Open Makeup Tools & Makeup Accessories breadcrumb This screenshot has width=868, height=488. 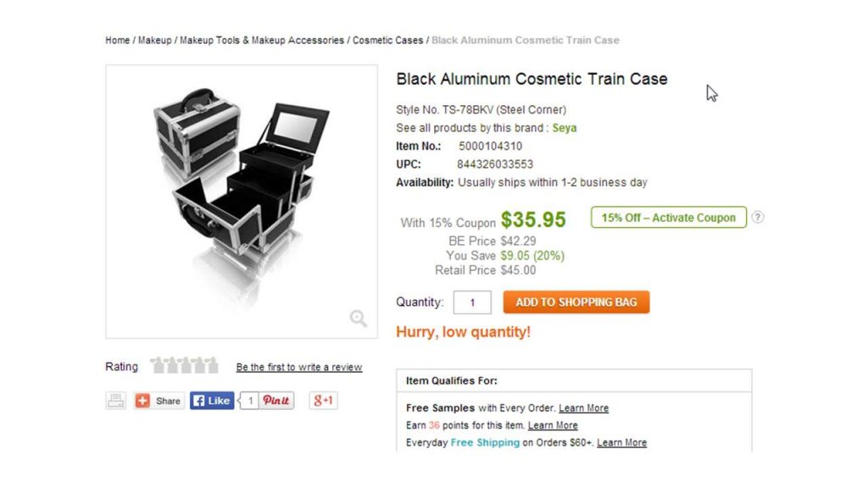[x=262, y=41]
